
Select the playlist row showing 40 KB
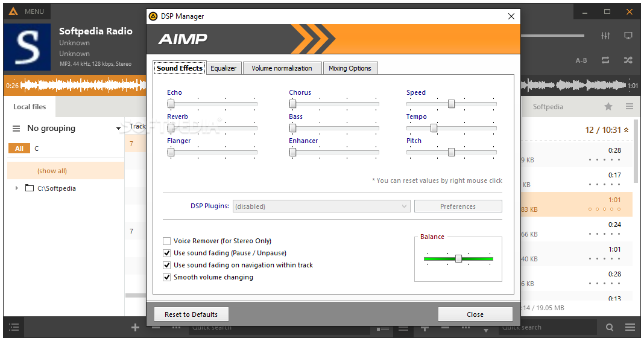(x=577, y=254)
